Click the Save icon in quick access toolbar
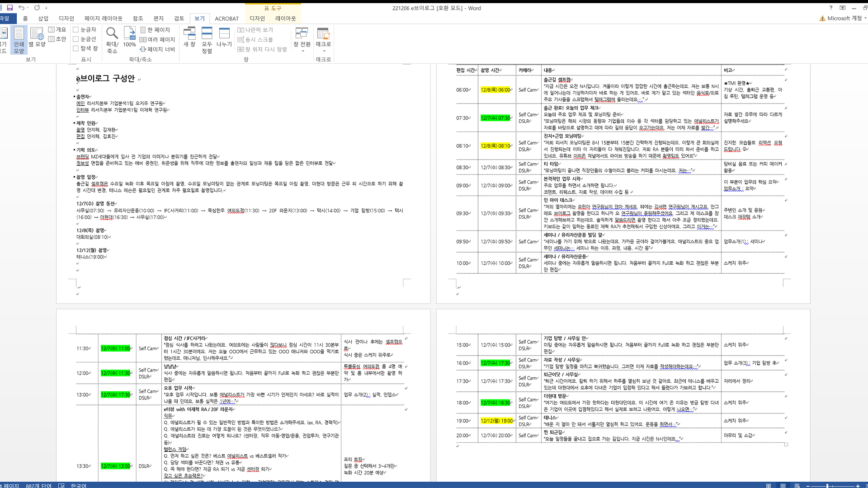The width and height of the screenshot is (868, 488). (9, 8)
